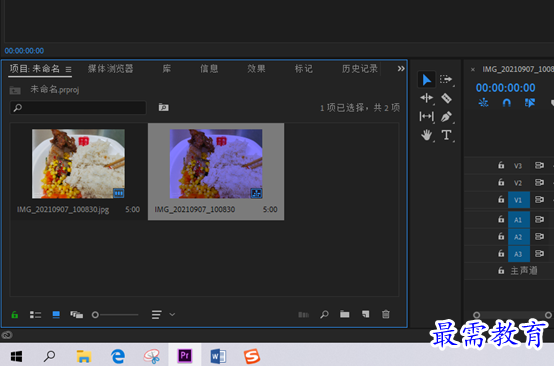The image size is (554, 366).
Task: Click the thumbnail zoom slider
Action: coord(115,314)
